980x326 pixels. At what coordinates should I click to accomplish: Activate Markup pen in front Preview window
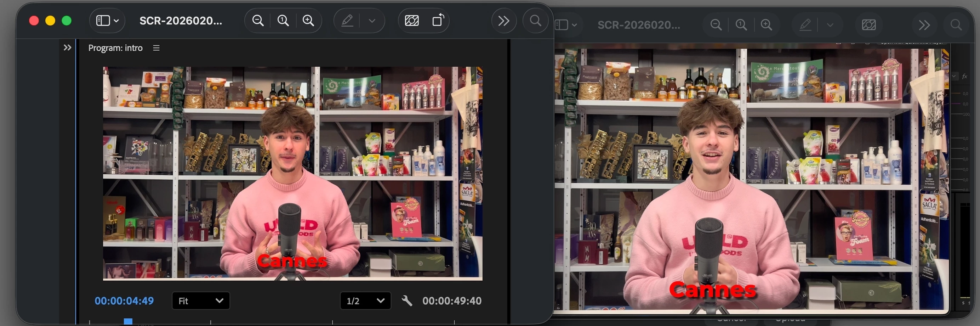347,21
